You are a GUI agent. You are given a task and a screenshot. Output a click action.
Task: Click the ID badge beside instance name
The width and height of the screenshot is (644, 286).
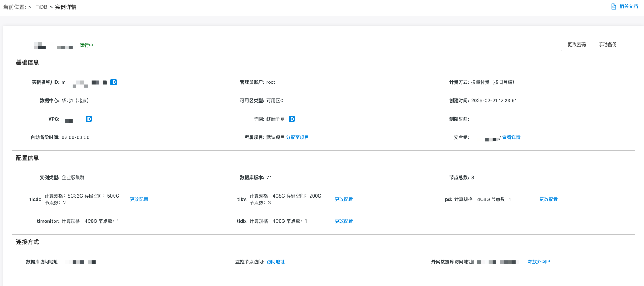point(114,82)
